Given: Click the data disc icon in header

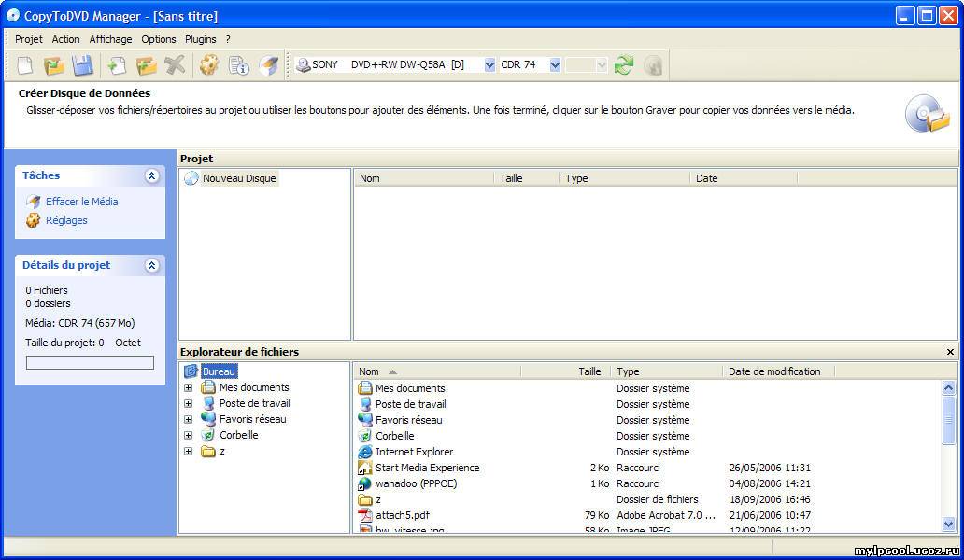Looking at the screenshot, I should click(x=928, y=113).
